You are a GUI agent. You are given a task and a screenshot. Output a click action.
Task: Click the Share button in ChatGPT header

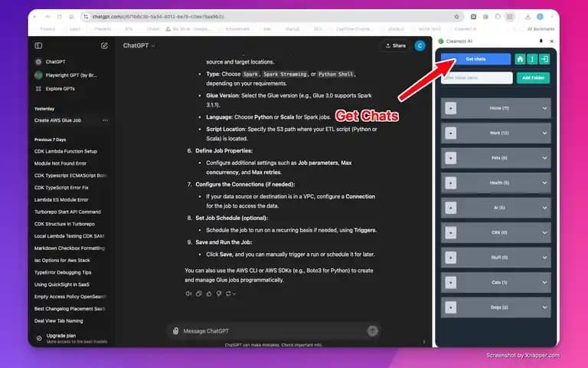[396, 45]
